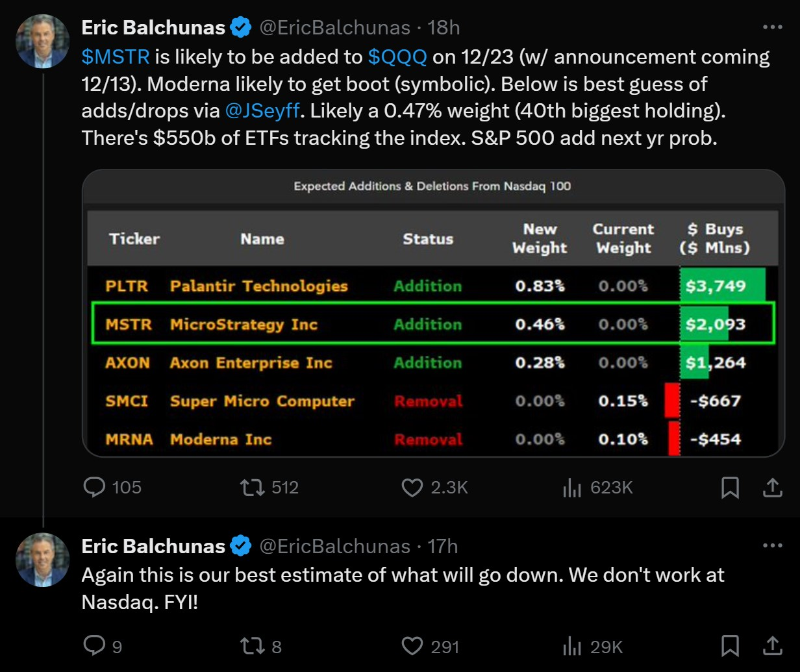Image resolution: width=800 pixels, height=672 pixels.
Task: Visit the @JSeyff profile mention
Action: tap(262, 111)
